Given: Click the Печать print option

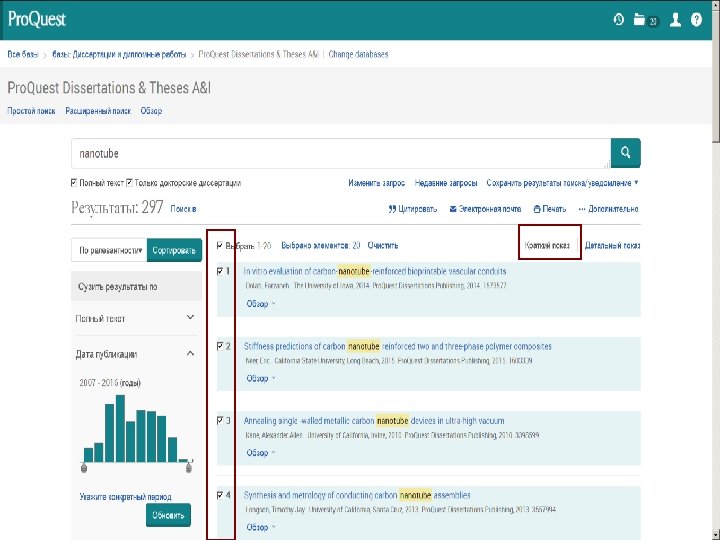Looking at the screenshot, I should tap(550, 209).
